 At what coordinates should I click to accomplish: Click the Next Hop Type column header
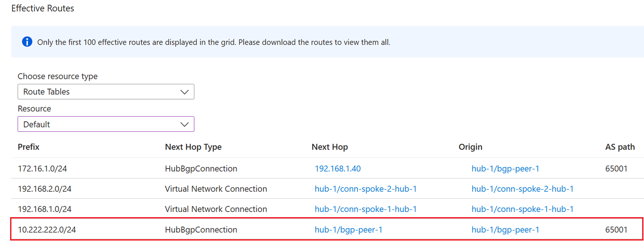(x=193, y=147)
